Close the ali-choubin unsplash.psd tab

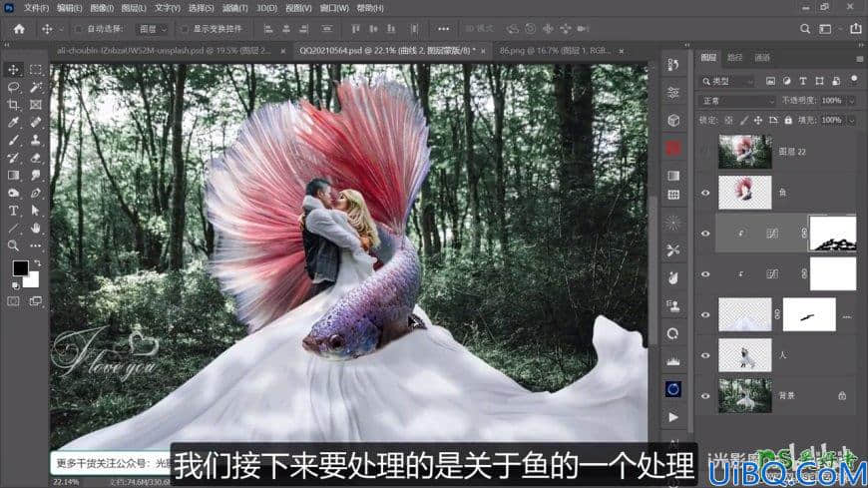(x=283, y=51)
